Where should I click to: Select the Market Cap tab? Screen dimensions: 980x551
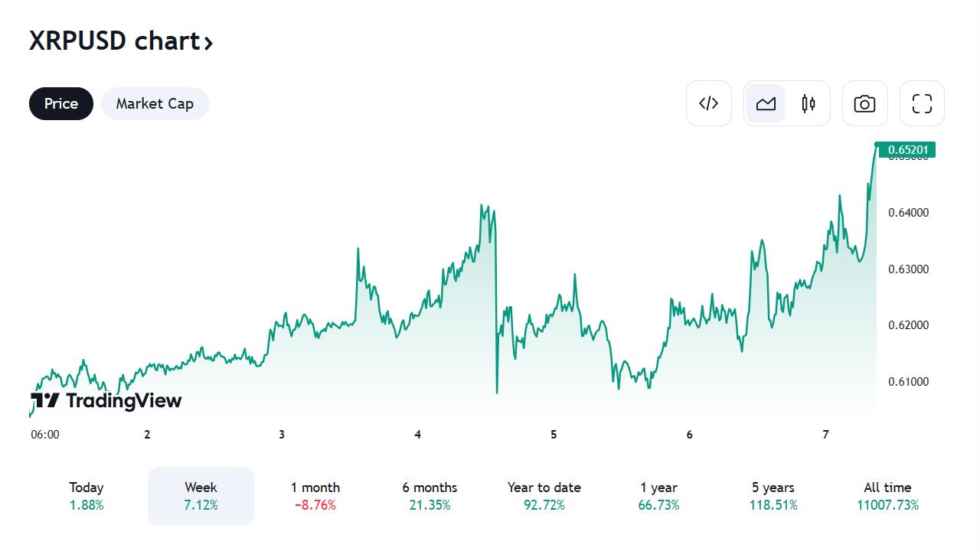click(x=155, y=104)
